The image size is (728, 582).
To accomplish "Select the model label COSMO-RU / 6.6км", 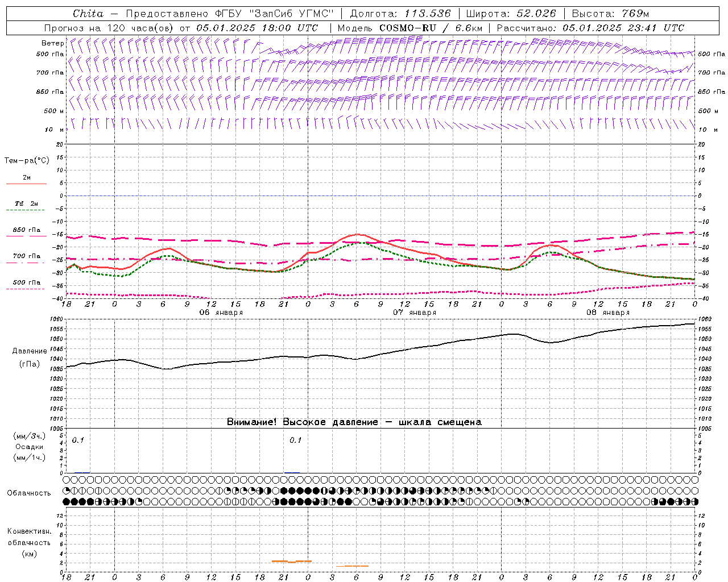I will [x=431, y=28].
